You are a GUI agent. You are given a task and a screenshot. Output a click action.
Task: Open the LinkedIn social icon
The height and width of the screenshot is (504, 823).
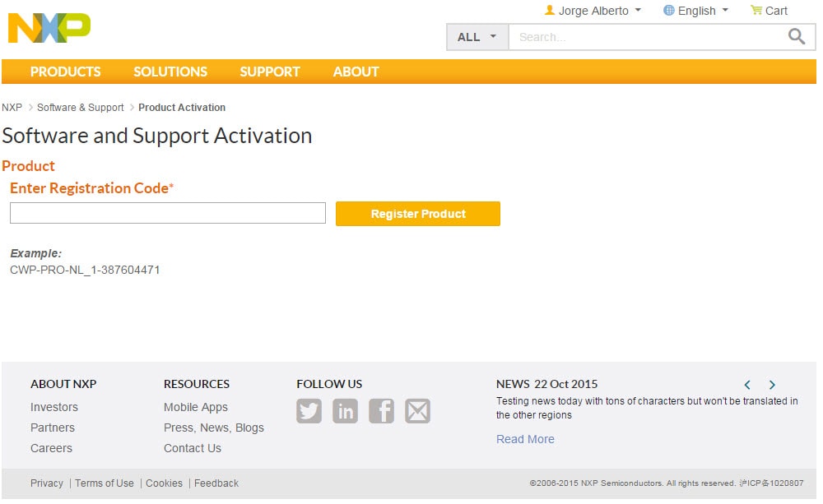(345, 410)
